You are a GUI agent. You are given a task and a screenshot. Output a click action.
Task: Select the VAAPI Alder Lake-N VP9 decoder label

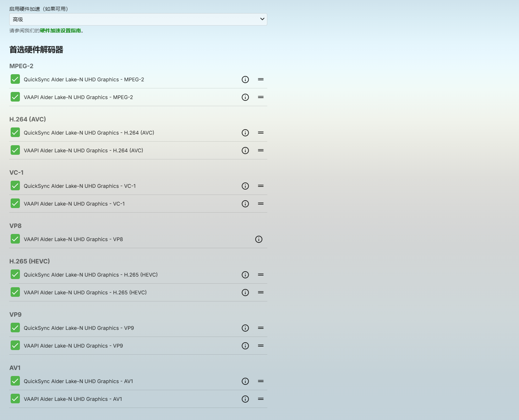[73, 346]
